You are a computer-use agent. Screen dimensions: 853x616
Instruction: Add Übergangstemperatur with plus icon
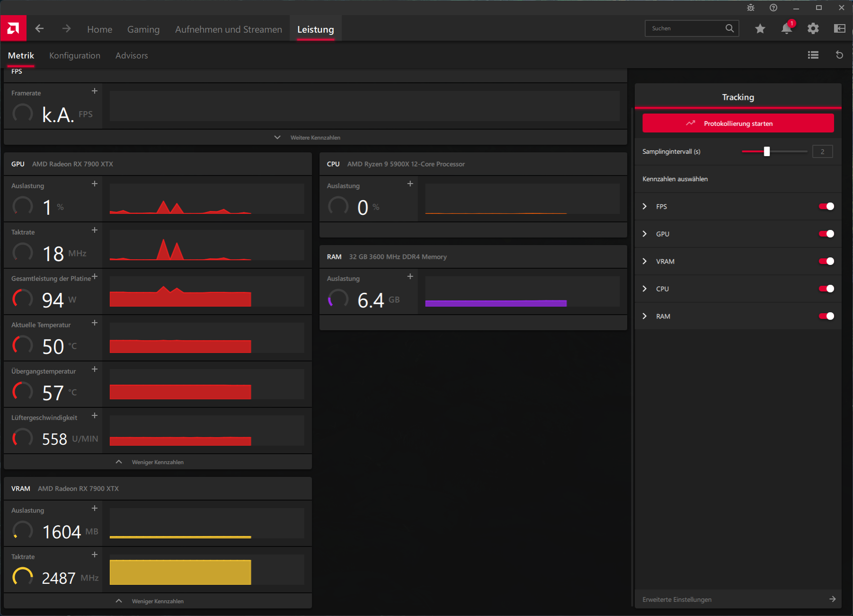95,369
